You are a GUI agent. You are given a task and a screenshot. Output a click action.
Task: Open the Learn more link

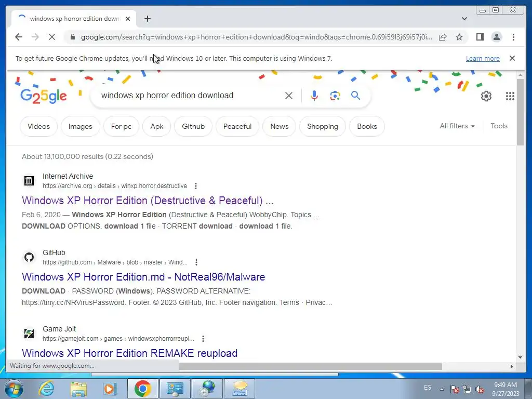pyautogui.click(x=483, y=58)
